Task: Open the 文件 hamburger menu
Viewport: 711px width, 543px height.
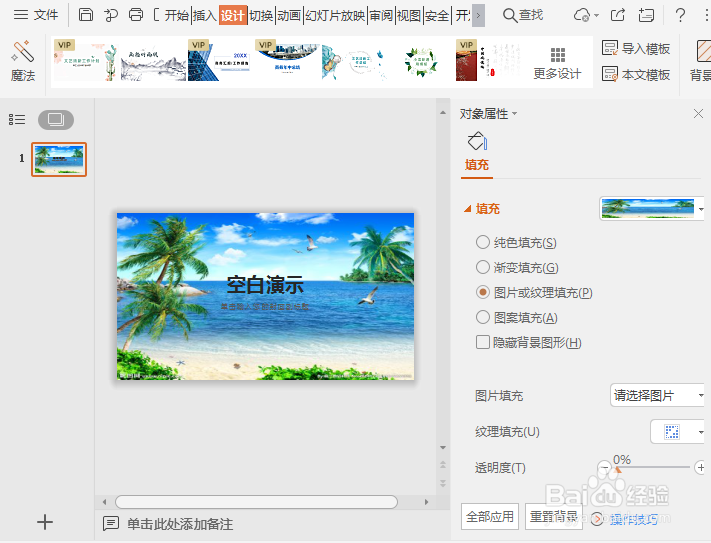Action: point(35,15)
